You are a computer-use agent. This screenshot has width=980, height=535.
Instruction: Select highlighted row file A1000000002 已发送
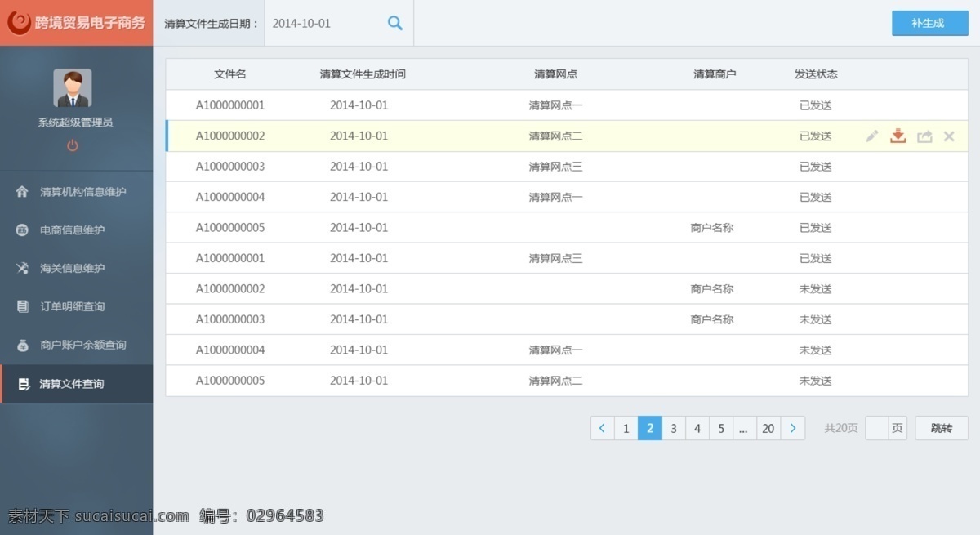pos(567,136)
